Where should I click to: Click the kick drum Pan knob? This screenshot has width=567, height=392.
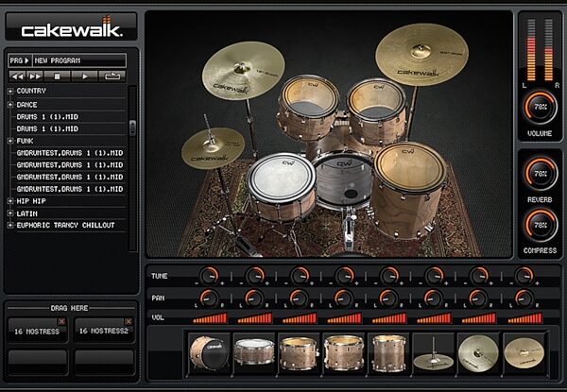(209, 298)
